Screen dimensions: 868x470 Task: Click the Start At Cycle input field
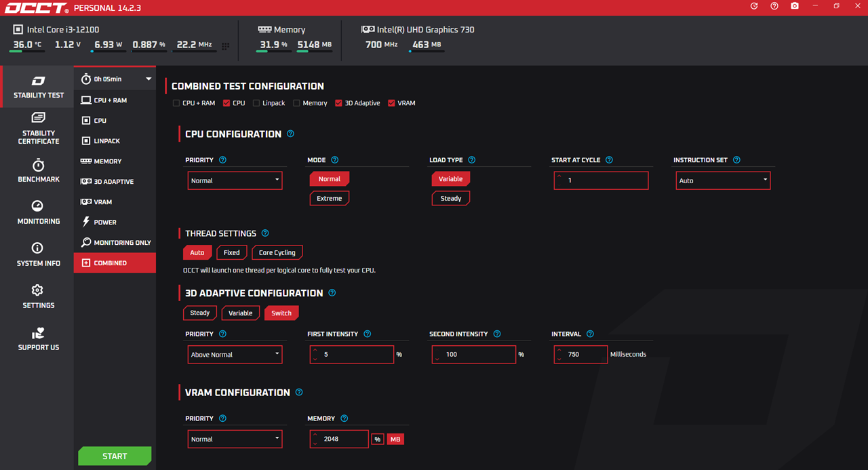pos(601,180)
